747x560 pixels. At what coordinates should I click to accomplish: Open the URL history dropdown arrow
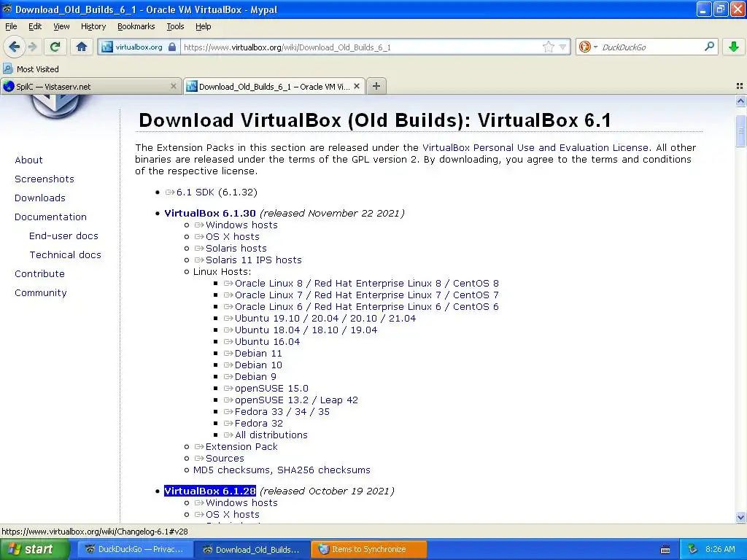tap(562, 47)
